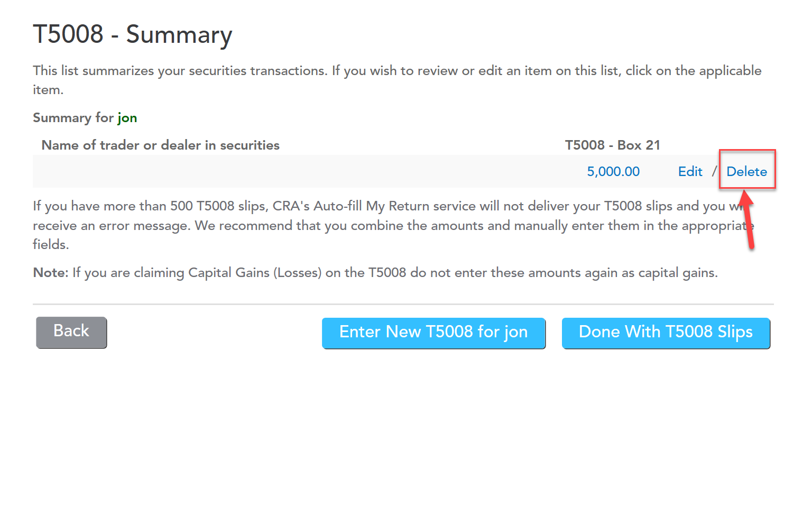Select the green name jon

(127, 118)
